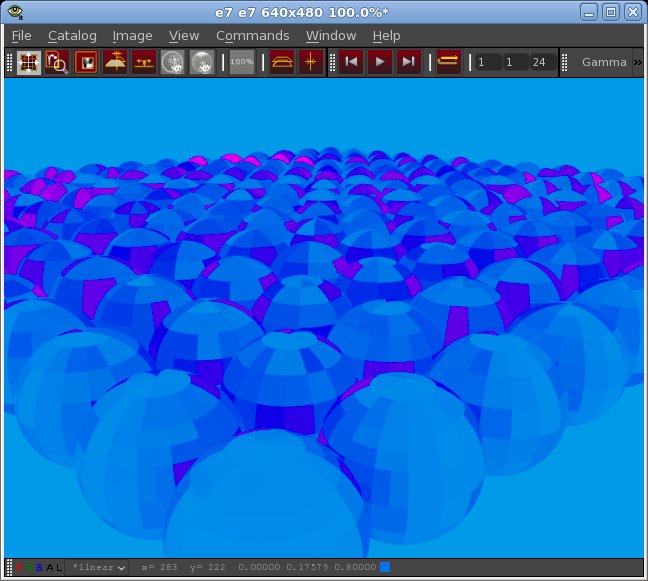
Task: Toggle the alpha A channel
Action: click(x=50, y=567)
